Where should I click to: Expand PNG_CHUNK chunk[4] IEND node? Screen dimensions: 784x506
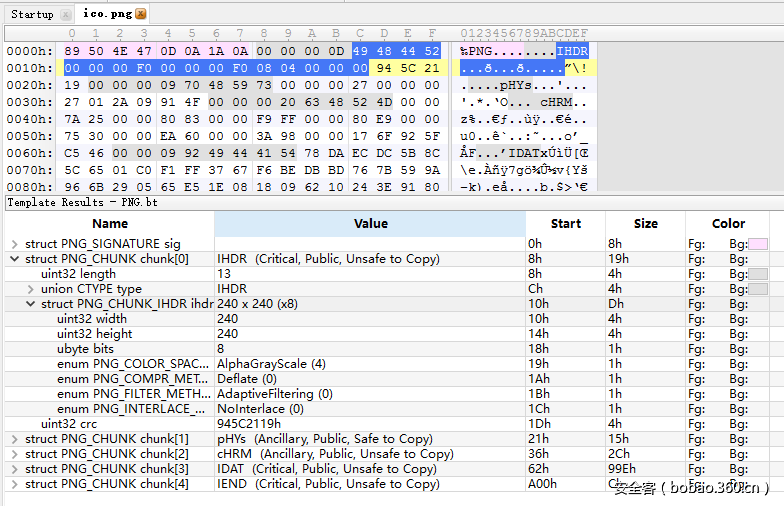[14, 484]
